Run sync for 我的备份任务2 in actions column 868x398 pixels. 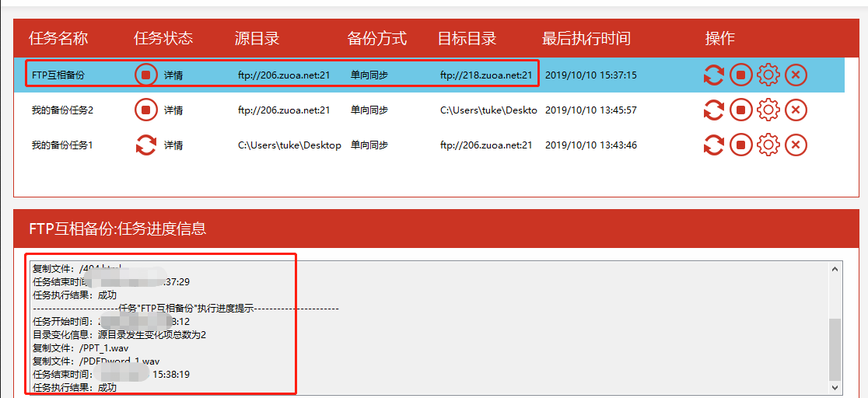click(713, 110)
